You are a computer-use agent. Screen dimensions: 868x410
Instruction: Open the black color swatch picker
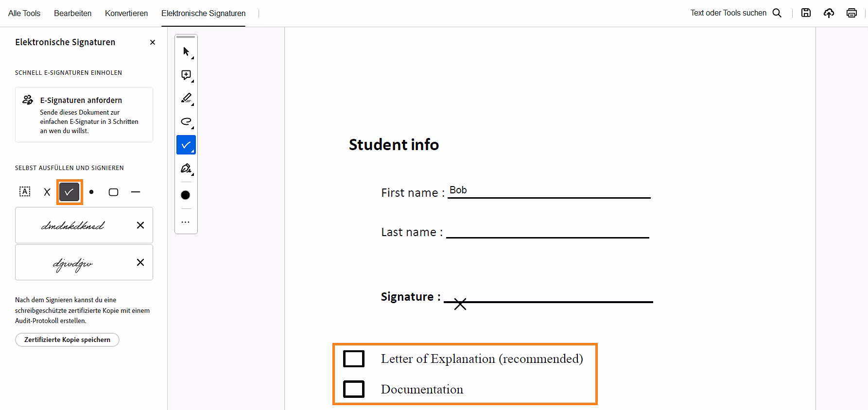click(x=186, y=195)
